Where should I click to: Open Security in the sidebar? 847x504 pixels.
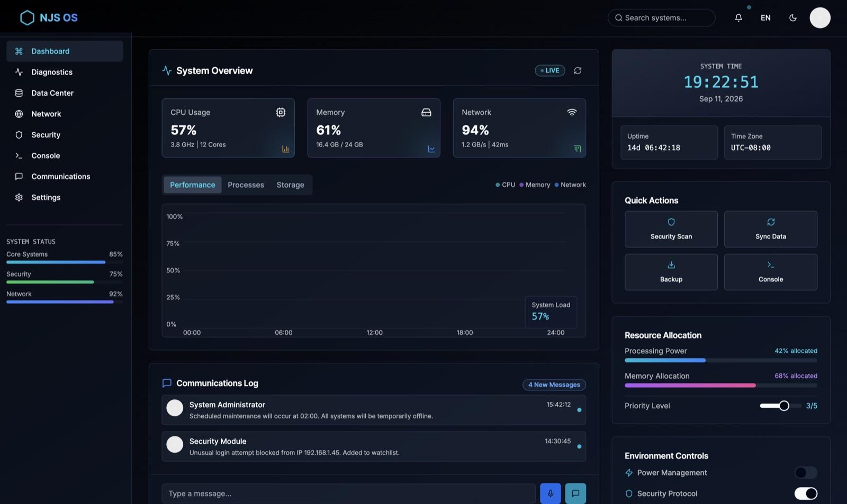[65, 135]
